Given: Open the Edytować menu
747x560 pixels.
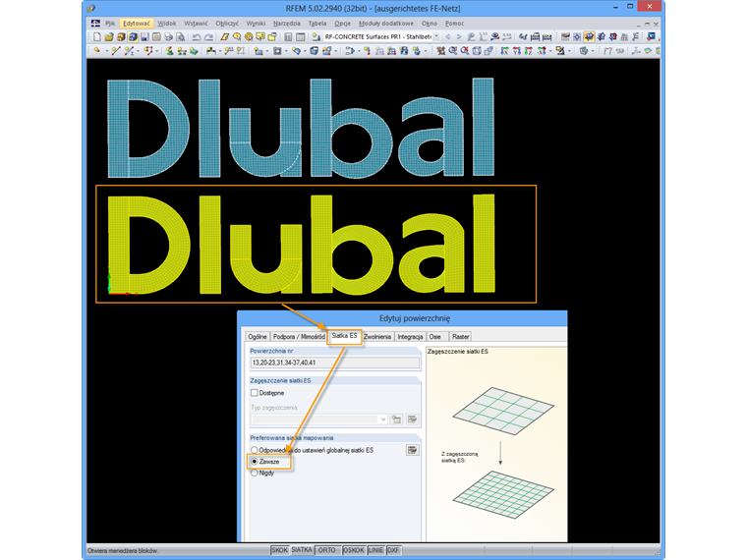Looking at the screenshot, I should [137, 23].
